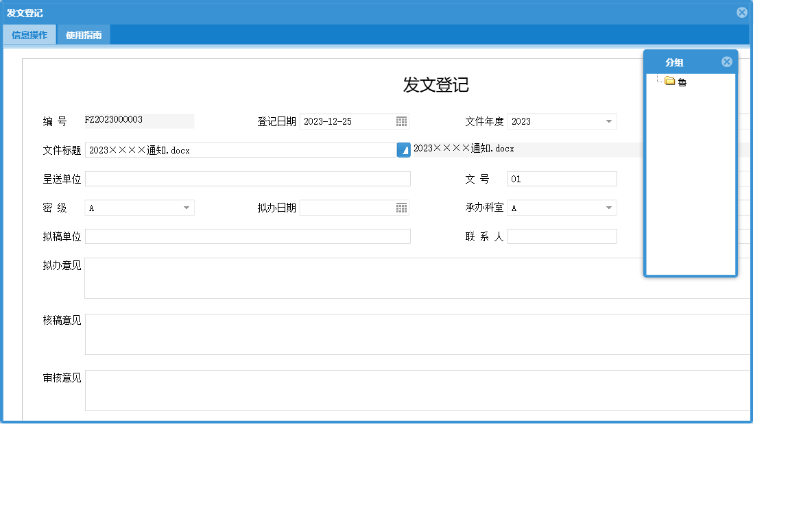Open the 2023××××通知.docx document link
Viewport: 812px width, 505px height.
click(464, 149)
